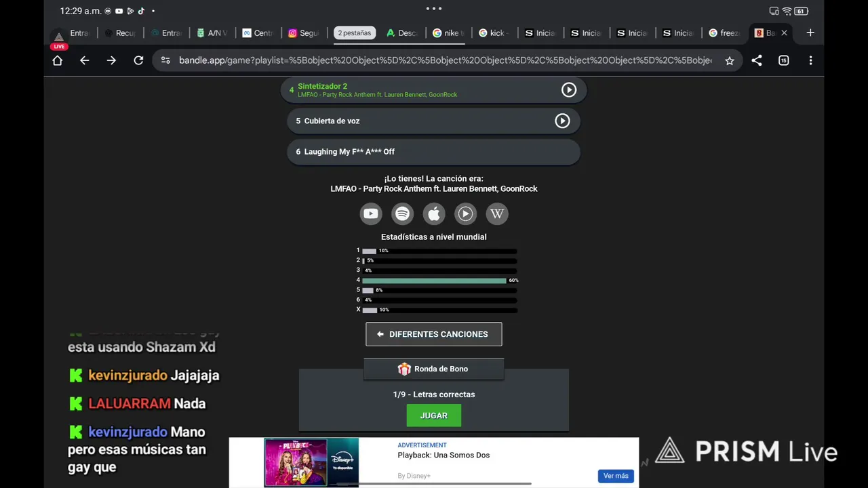Open the three-dot handle at top center
The width and height of the screenshot is (868, 488).
[434, 9]
